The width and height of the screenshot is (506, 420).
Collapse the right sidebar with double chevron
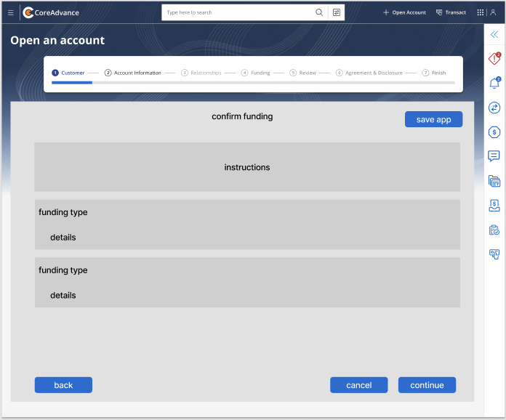point(494,34)
